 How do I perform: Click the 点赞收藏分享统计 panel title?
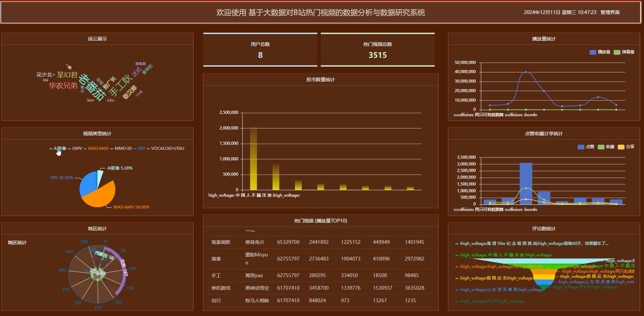coord(544,134)
